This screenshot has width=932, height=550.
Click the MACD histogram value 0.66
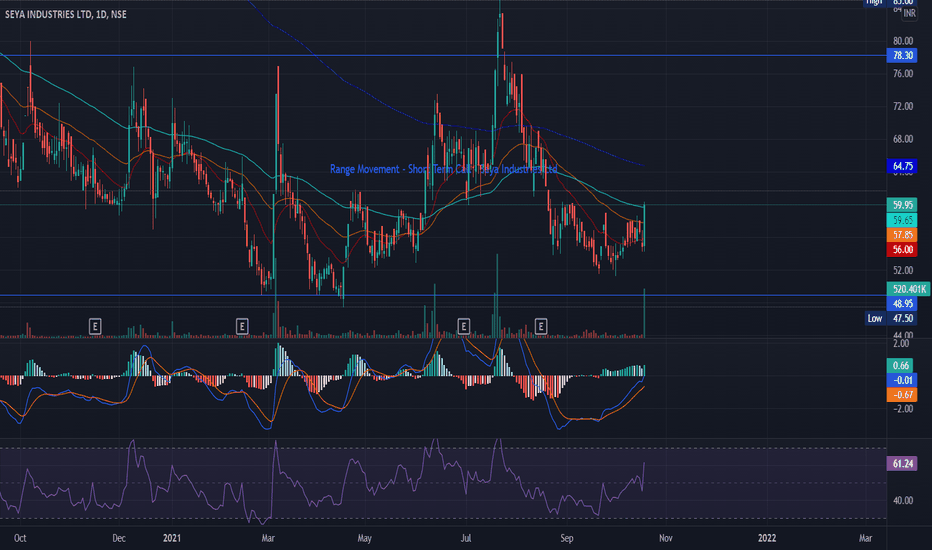click(x=901, y=366)
